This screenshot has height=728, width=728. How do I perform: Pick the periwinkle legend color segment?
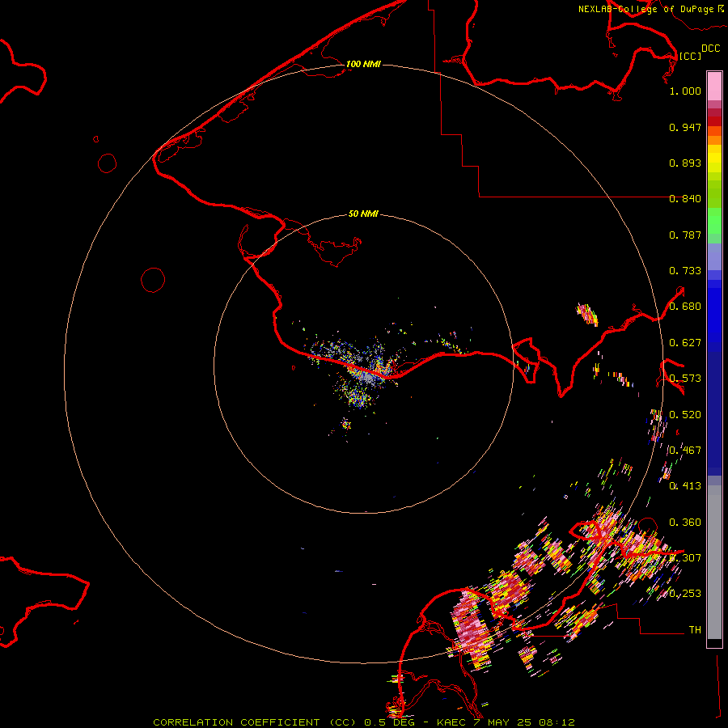tap(714, 256)
